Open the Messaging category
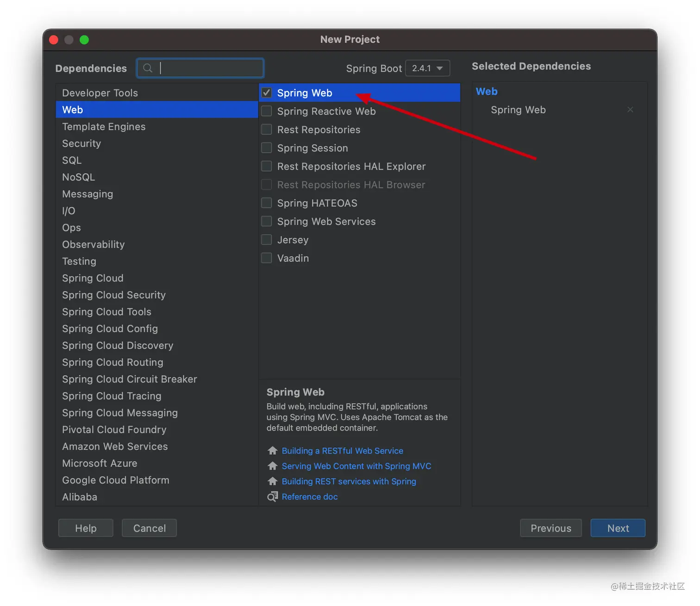This screenshot has height=606, width=700. 156,194
